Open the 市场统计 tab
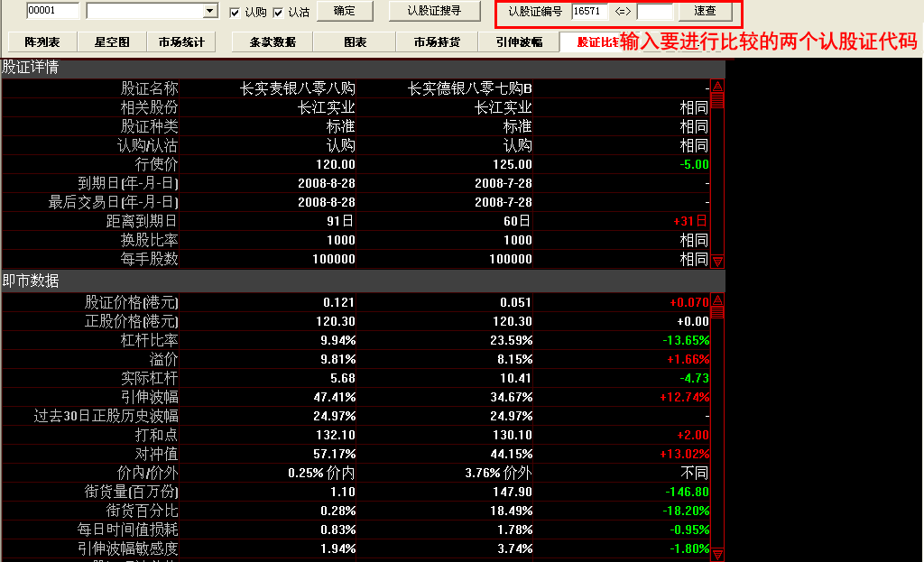 pos(181,41)
